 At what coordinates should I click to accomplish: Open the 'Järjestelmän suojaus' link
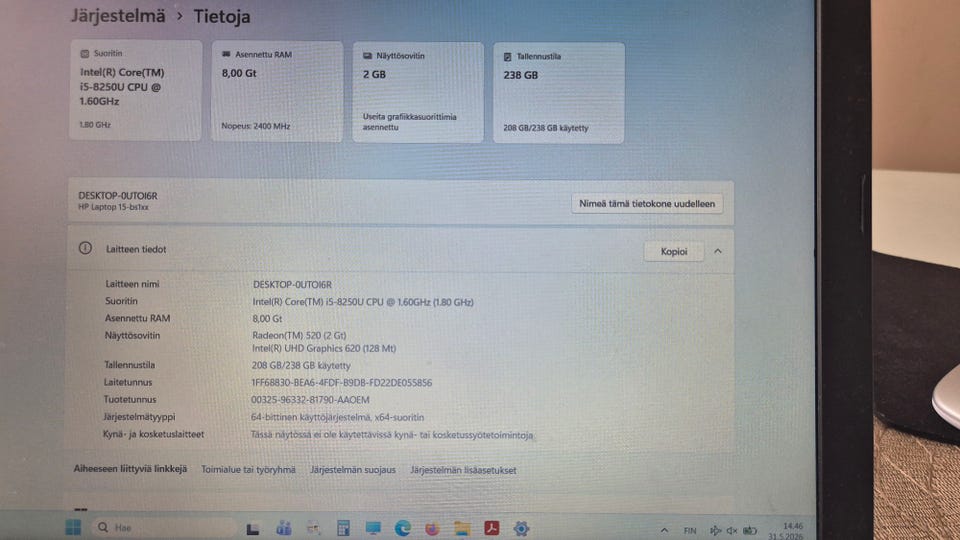353,470
